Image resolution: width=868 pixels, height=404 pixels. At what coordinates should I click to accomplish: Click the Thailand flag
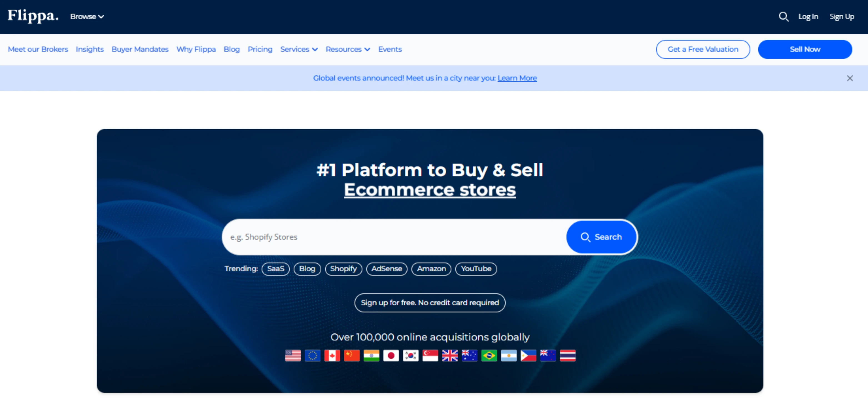567,355
